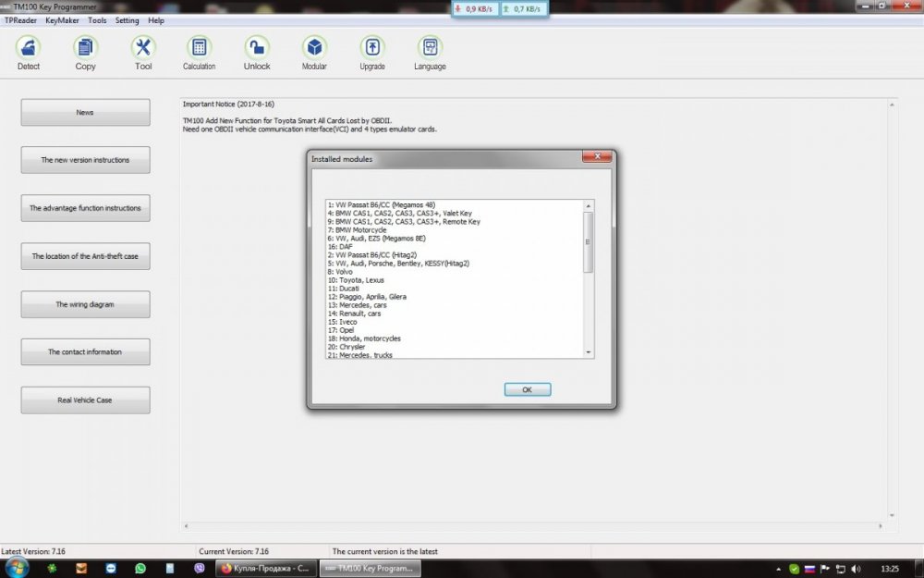Click the mail envelope taskbar icon
Screen dimensions: 924x578
click(81, 569)
